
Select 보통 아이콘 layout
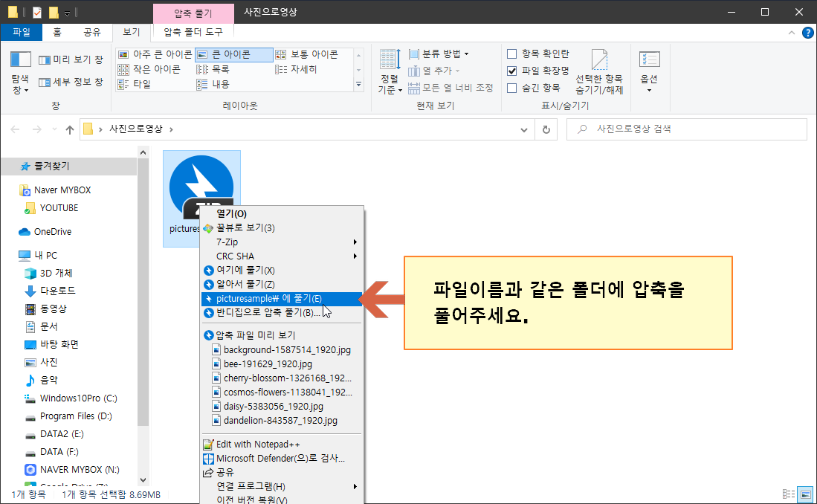coord(307,54)
